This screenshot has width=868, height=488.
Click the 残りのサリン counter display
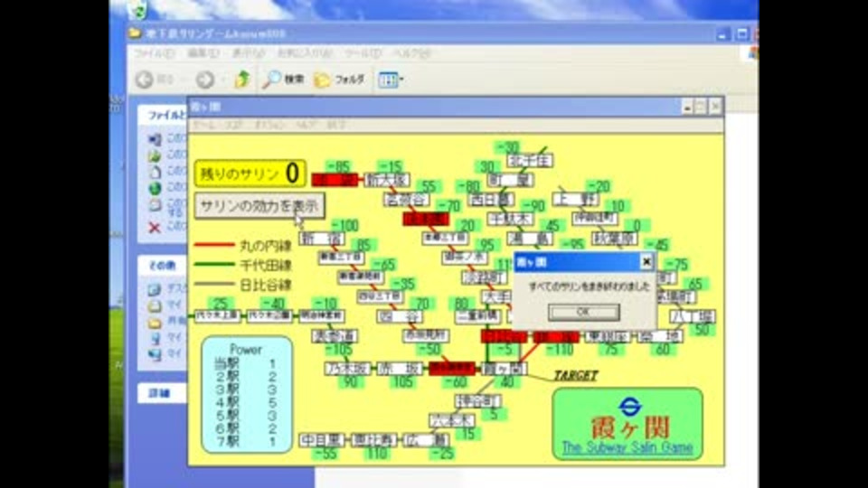[x=250, y=174]
